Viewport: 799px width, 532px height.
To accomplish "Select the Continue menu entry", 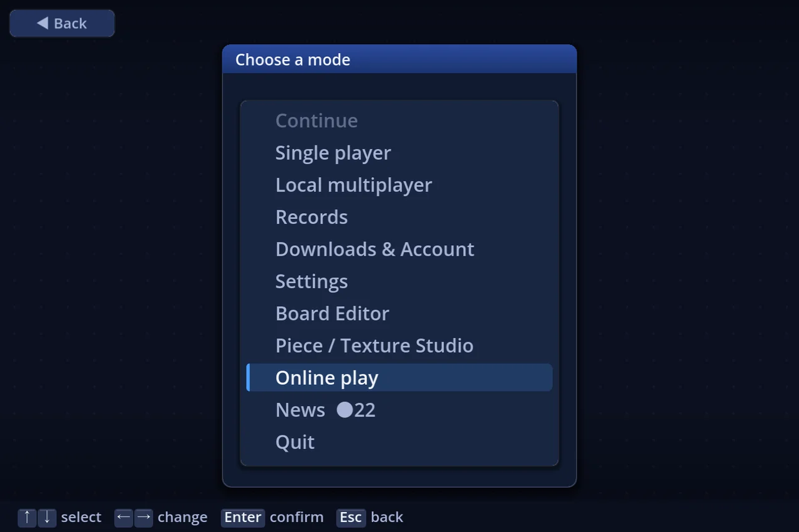I will click(399, 120).
